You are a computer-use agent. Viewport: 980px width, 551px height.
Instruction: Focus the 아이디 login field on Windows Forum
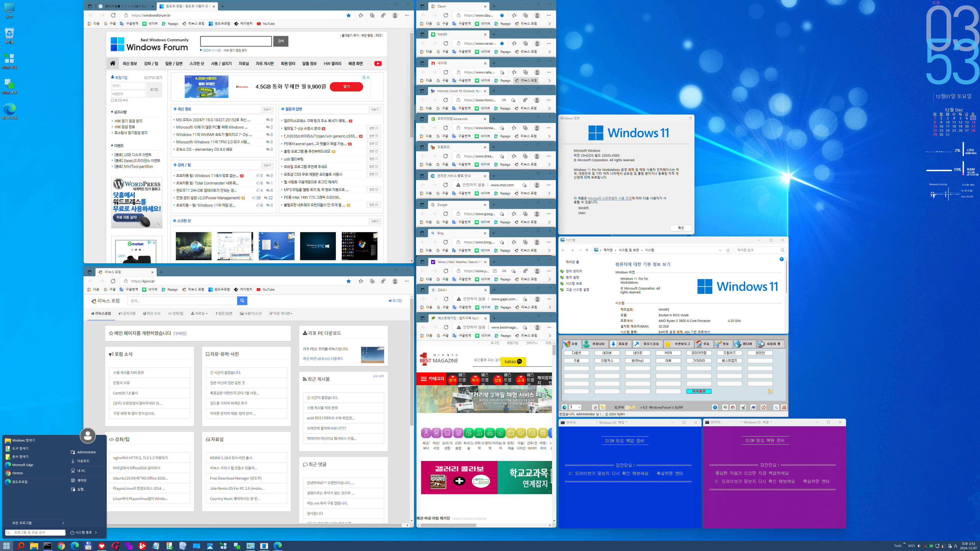click(x=128, y=85)
